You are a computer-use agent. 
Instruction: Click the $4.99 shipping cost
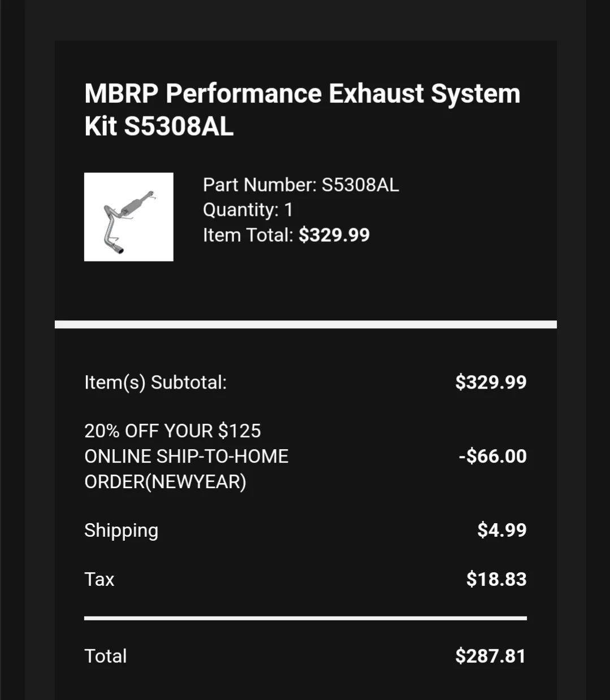(x=502, y=531)
